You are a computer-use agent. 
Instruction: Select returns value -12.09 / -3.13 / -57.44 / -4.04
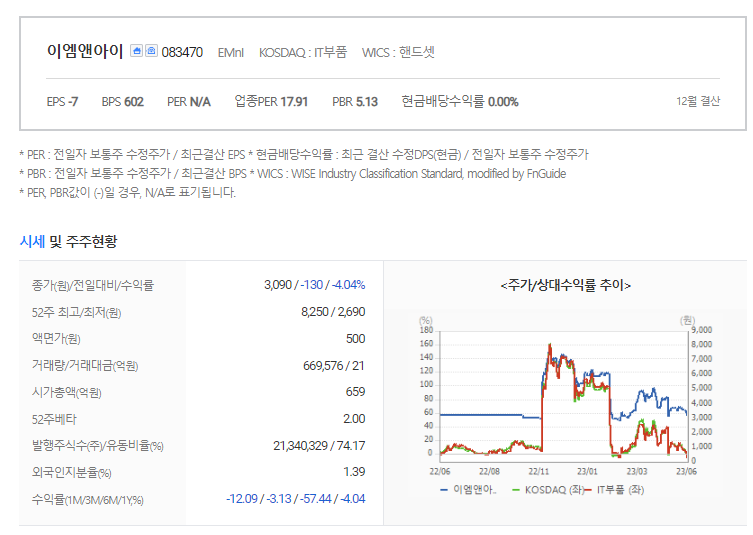pyautogui.click(x=296, y=499)
